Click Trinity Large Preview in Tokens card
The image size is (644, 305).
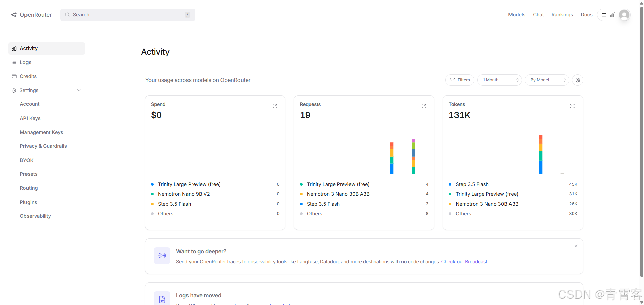[513, 194]
